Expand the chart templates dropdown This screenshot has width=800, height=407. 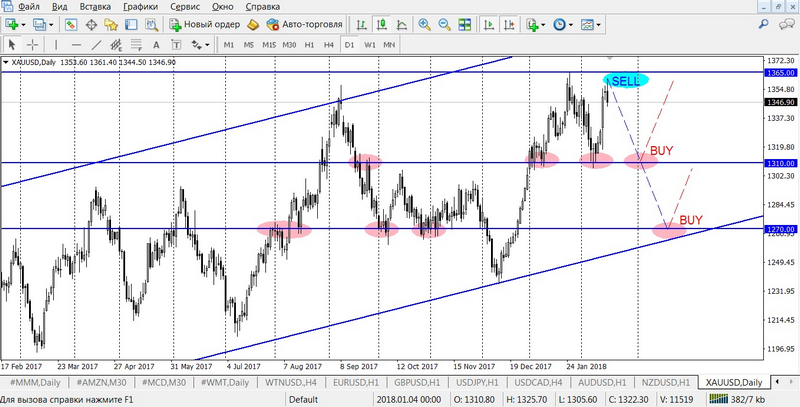point(600,24)
